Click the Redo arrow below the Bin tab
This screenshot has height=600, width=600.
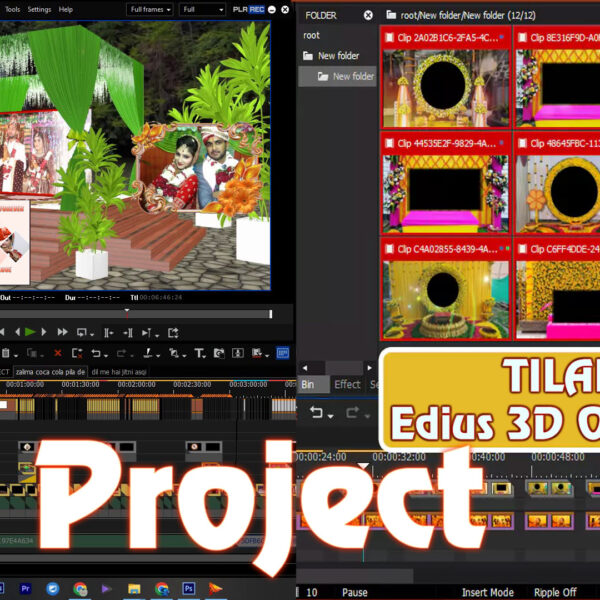[352, 412]
